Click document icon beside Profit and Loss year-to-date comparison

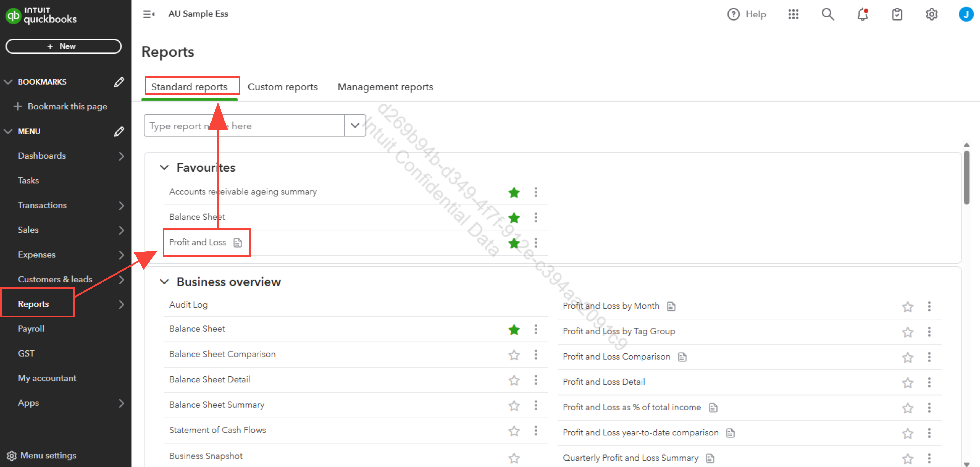[x=730, y=433]
